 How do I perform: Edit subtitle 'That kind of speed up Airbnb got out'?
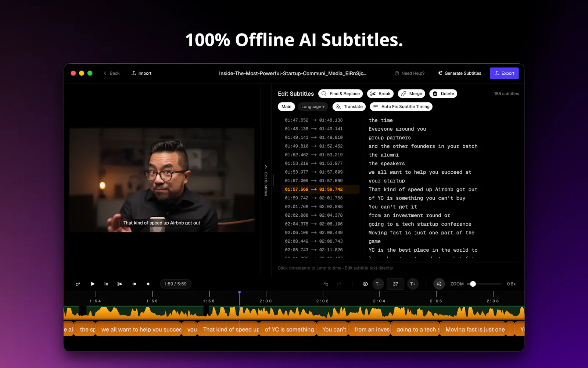(423, 190)
